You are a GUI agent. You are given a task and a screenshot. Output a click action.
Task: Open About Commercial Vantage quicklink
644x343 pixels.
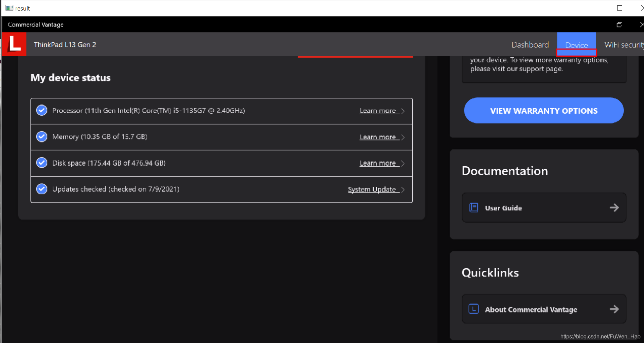click(544, 309)
